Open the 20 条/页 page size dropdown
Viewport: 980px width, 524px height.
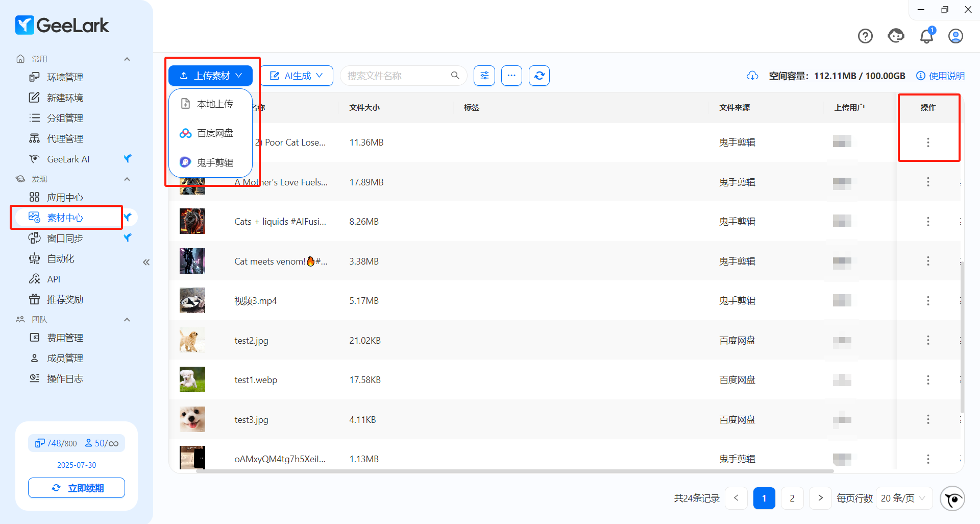(x=903, y=498)
